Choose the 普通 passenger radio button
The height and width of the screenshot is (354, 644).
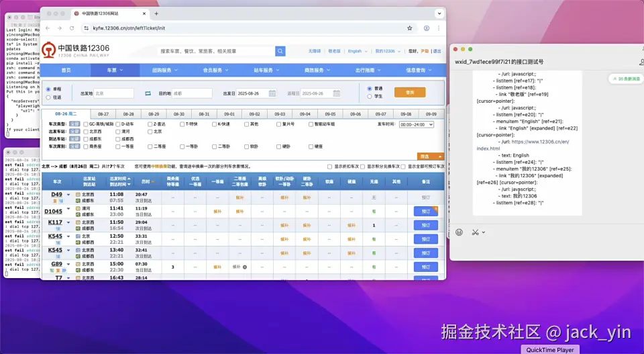370,89
